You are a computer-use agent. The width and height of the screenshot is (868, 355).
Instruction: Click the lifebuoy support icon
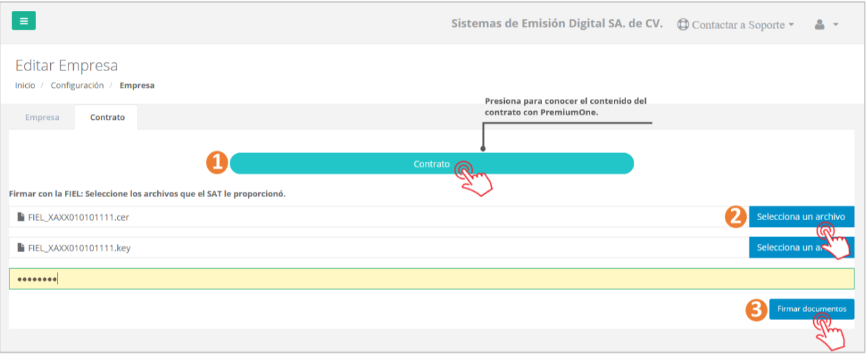683,24
